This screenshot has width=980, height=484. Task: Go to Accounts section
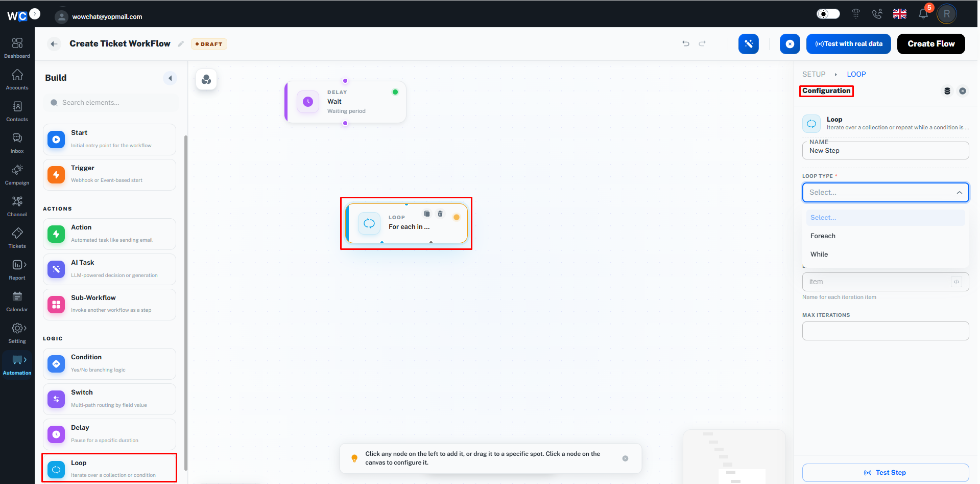tap(17, 79)
